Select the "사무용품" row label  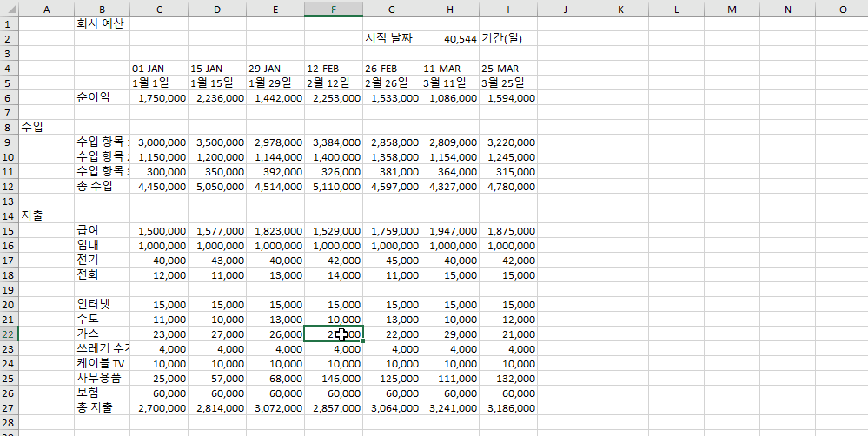(102, 379)
